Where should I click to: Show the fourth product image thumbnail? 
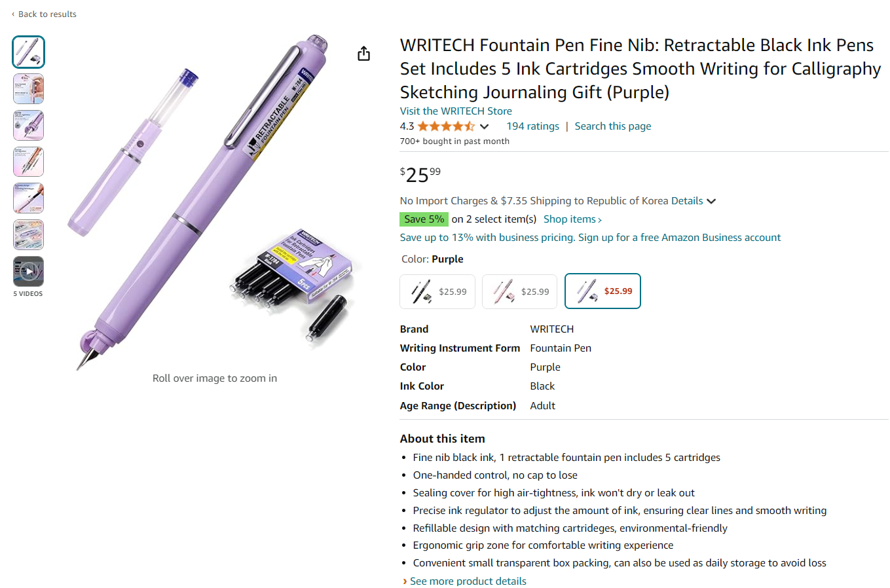coord(28,162)
